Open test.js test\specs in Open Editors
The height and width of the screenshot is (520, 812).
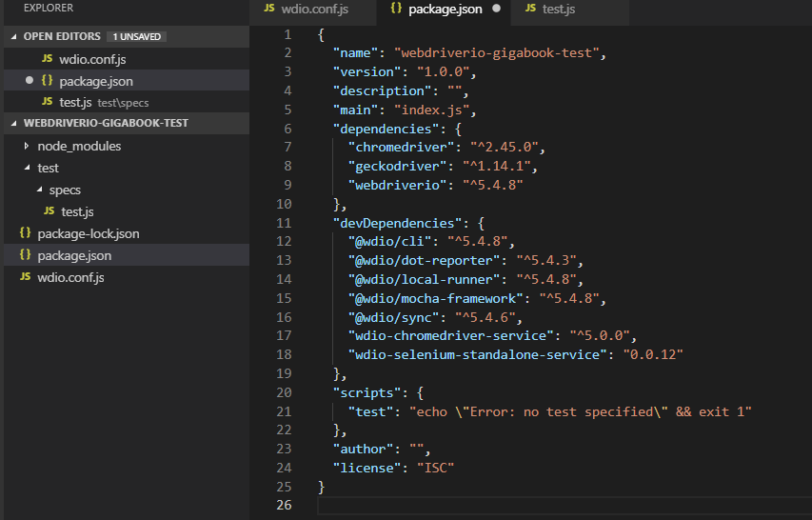(127, 103)
